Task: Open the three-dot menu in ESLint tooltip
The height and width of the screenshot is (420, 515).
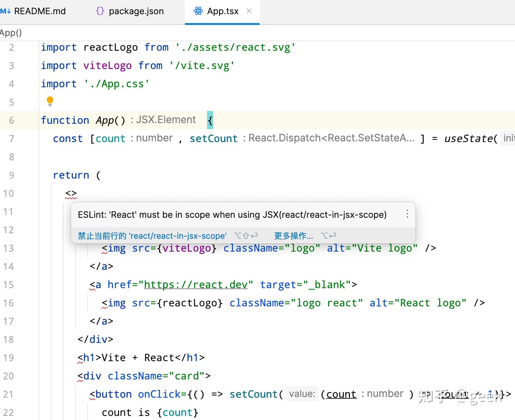Action: pyautogui.click(x=407, y=214)
